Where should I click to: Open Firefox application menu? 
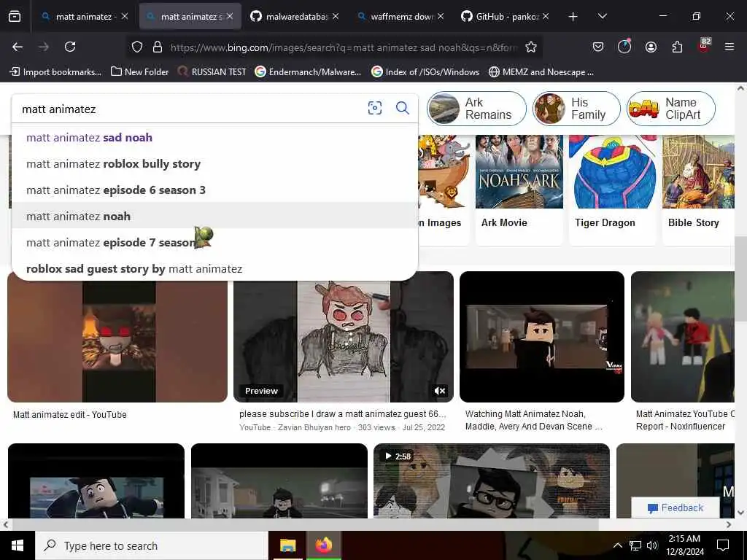[729, 47]
